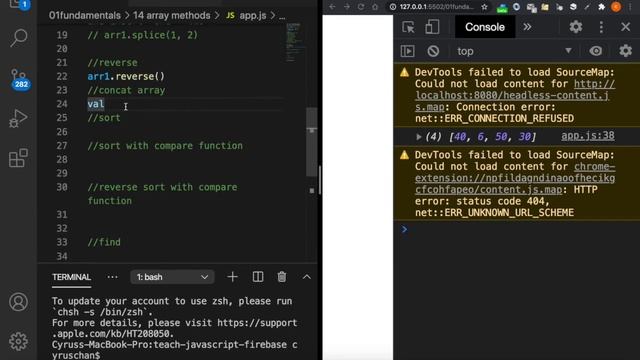This screenshot has height=360, width=640.
Task: Click the browser back arrow
Action: (332, 7)
